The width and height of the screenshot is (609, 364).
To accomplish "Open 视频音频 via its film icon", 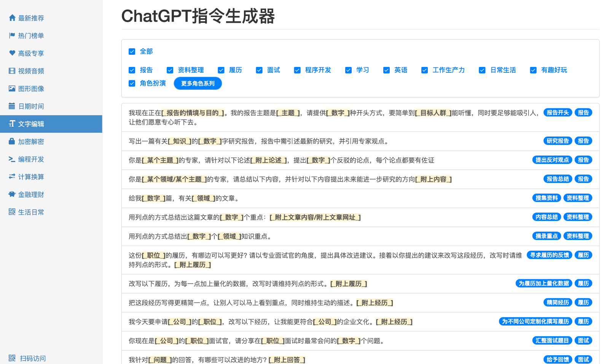I will (x=12, y=71).
